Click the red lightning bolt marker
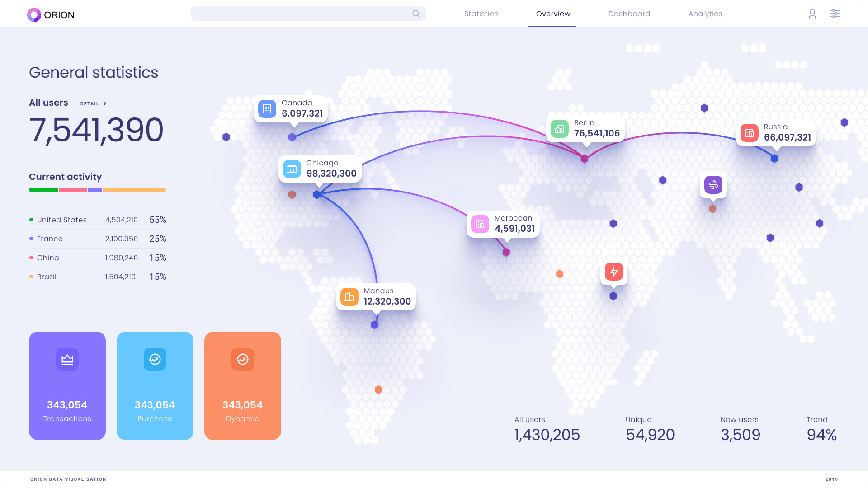The image size is (868, 488). (613, 272)
